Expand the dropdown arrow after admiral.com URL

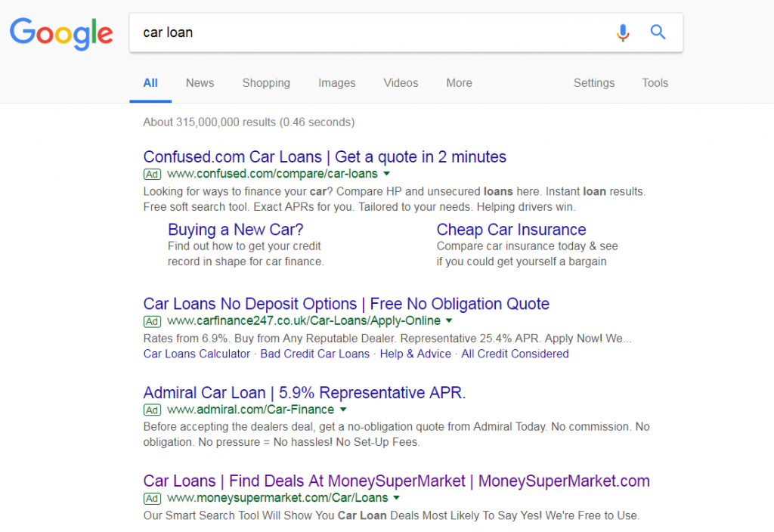click(344, 410)
